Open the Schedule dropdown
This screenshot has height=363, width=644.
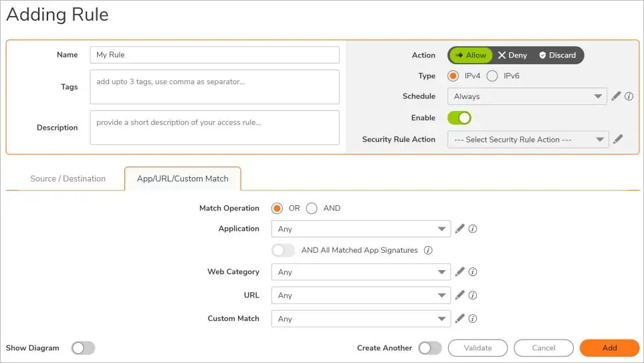pyautogui.click(x=527, y=96)
